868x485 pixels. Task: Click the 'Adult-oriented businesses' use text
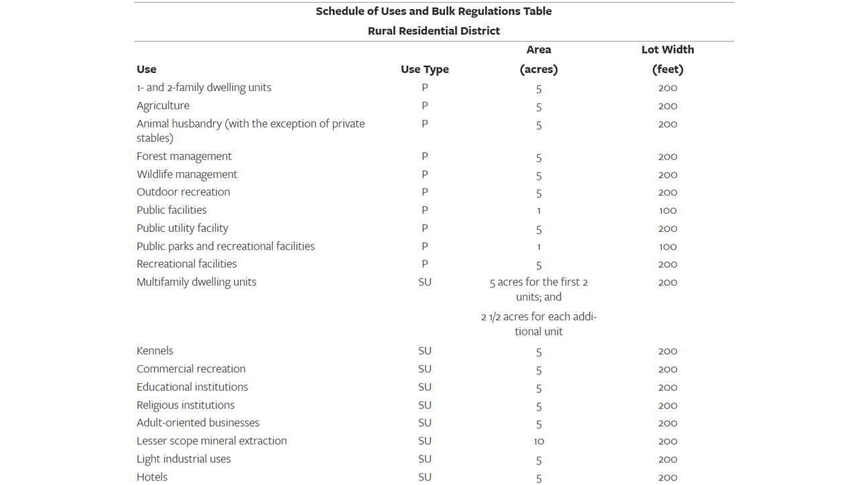point(198,423)
